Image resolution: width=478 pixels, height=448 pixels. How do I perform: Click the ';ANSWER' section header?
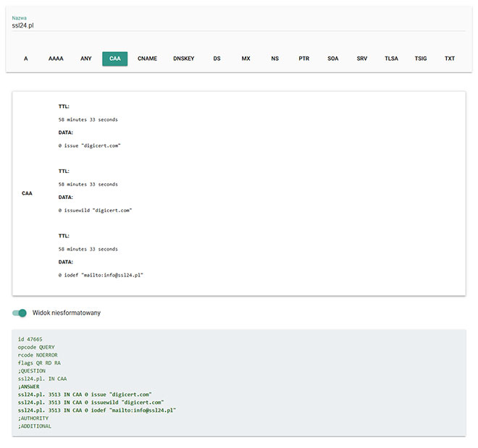coord(29,386)
